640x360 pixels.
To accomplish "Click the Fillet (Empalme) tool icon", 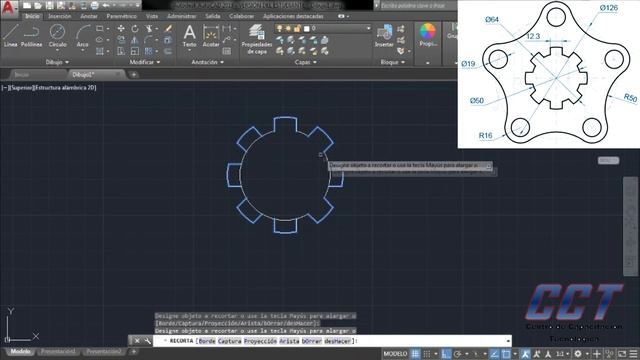I will click(x=149, y=40).
